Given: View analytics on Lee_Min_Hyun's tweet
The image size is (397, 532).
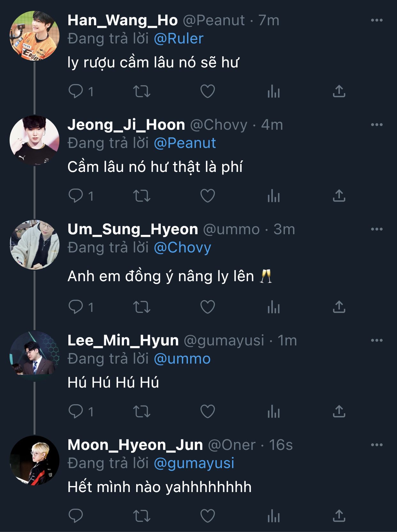Looking at the screenshot, I should [x=274, y=412].
